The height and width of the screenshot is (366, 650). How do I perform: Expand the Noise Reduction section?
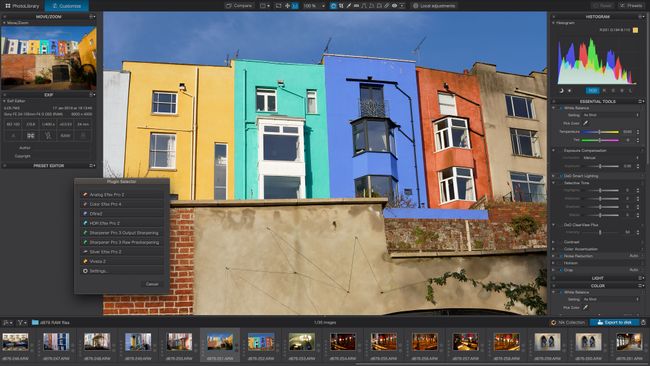click(x=554, y=256)
